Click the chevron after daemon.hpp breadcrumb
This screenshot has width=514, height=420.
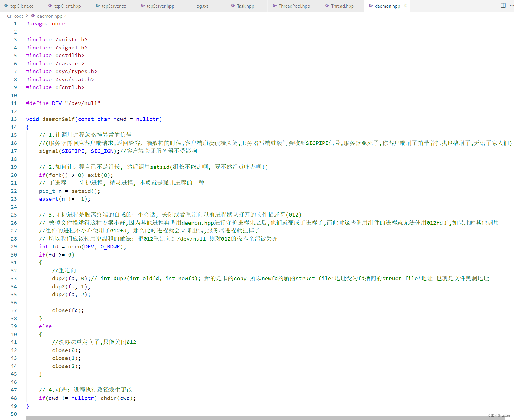[x=65, y=16]
